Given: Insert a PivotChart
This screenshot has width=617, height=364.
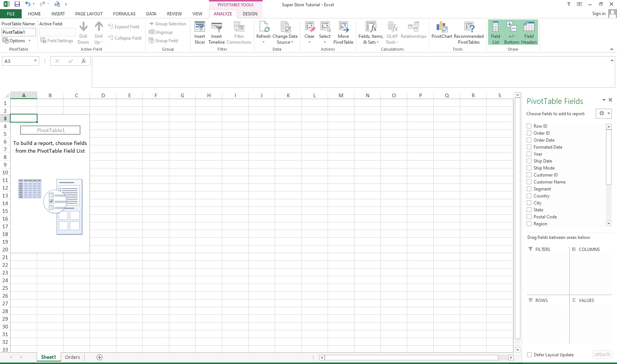Looking at the screenshot, I should coord(441,32).
